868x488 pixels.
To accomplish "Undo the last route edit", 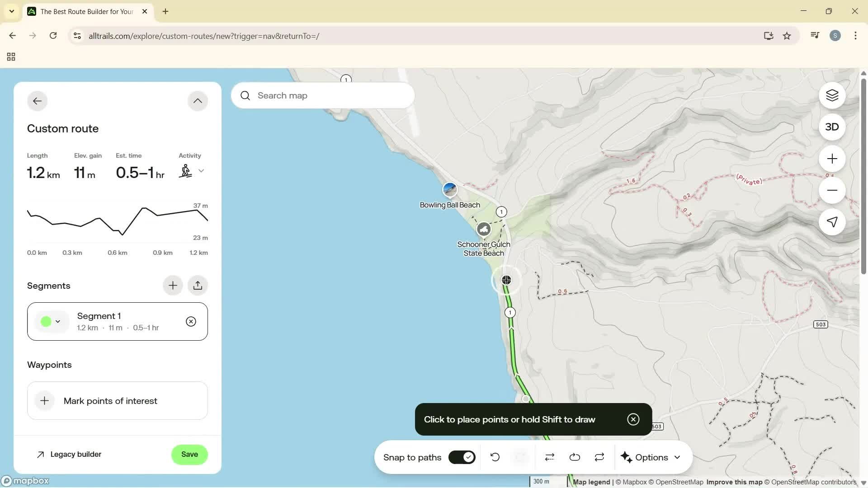I will 495,457.
